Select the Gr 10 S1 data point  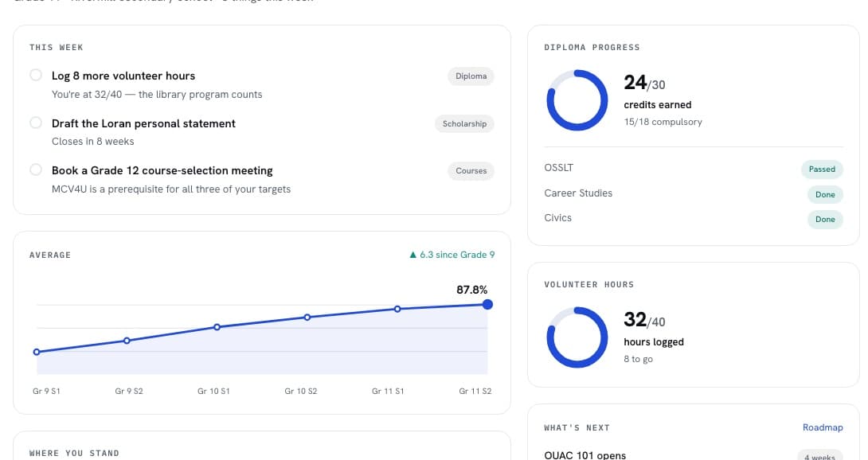[x=217, y=327]
